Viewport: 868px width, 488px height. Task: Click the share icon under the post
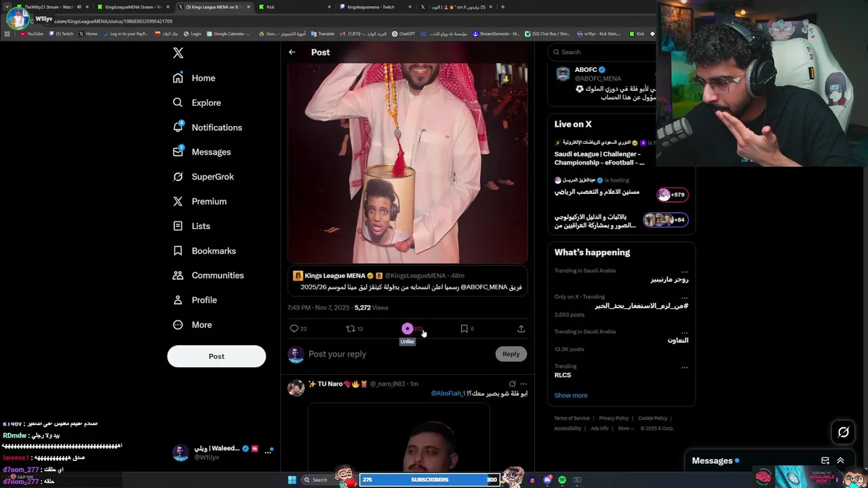point(521,329)
